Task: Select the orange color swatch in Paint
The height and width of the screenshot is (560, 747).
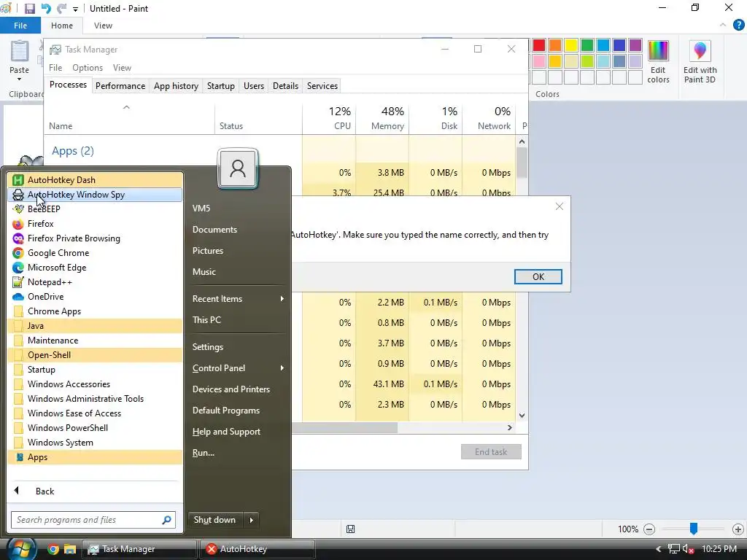Action: [555, 45]
